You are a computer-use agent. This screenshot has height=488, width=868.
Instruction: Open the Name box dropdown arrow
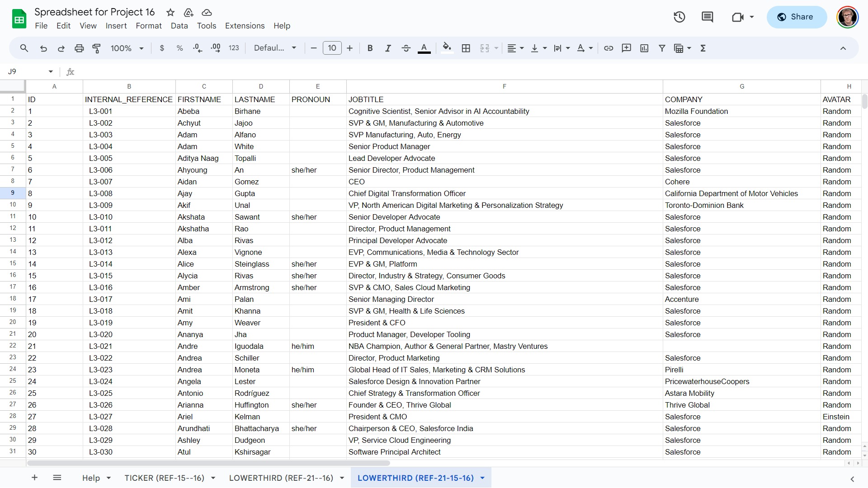tap(51, 71)
